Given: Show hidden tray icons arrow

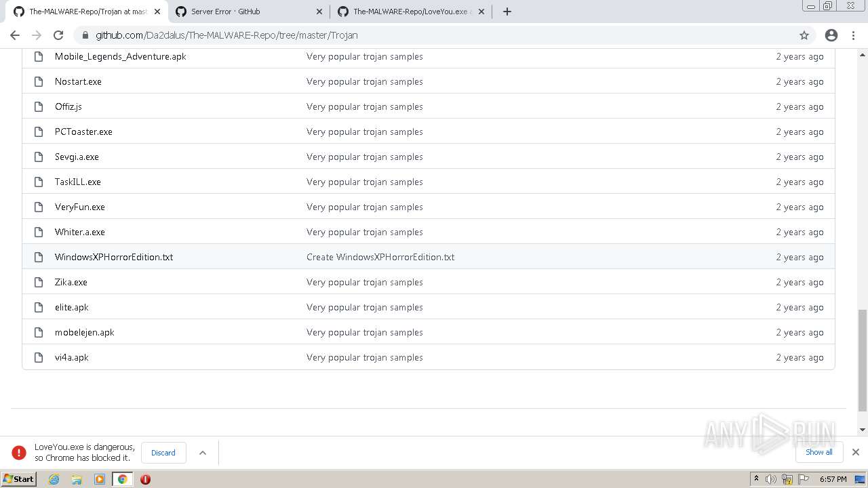Looking at the screenshot, I should tap(756, 479).
